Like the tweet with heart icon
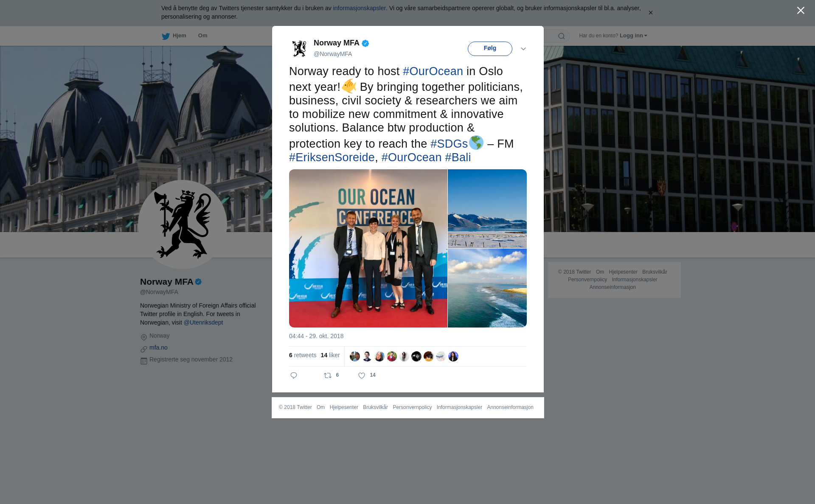 coord(362,375)
